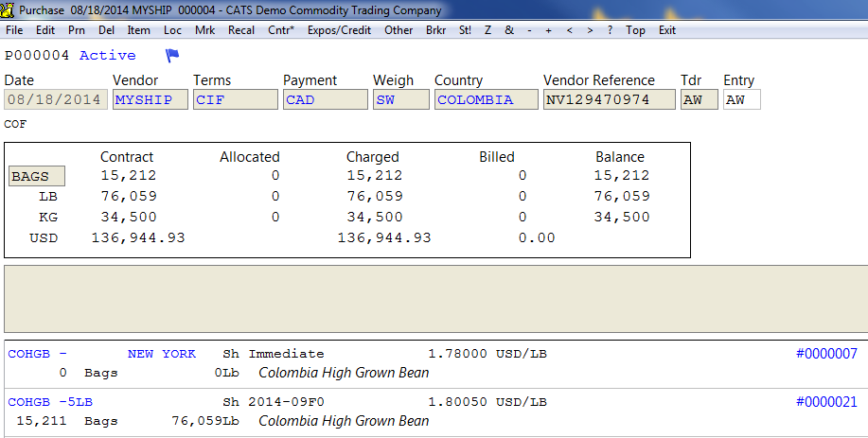868x438 pixels.
Task: Click the plus (+) menu item
Action: [x=549, y=30]
